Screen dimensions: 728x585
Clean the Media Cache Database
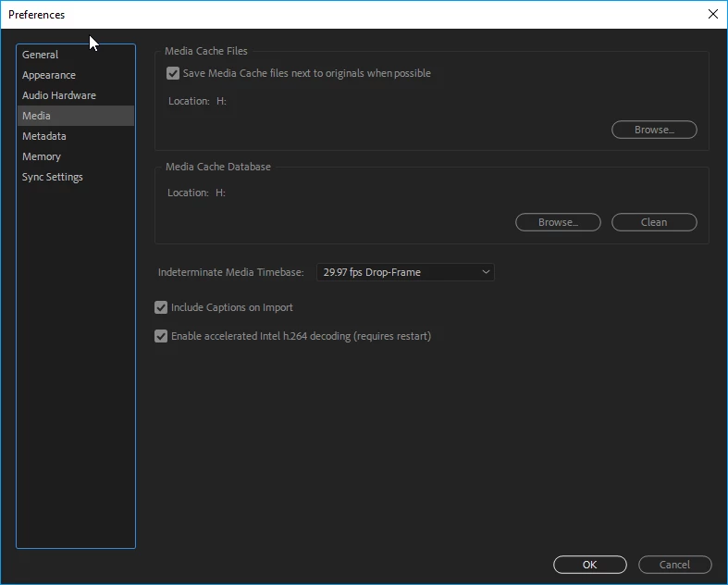point(654,222)
